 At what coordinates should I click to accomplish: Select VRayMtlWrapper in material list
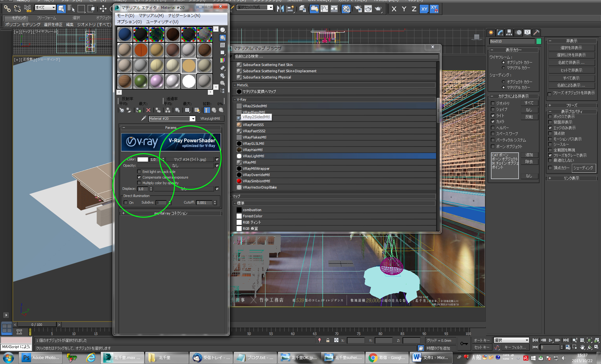pyautogui.click(x=256, y=169)
